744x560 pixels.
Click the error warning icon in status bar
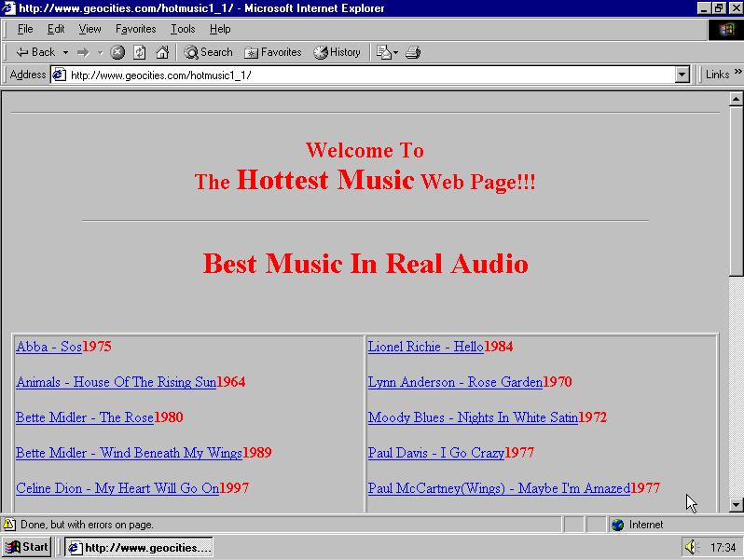[x=9, y=525]
